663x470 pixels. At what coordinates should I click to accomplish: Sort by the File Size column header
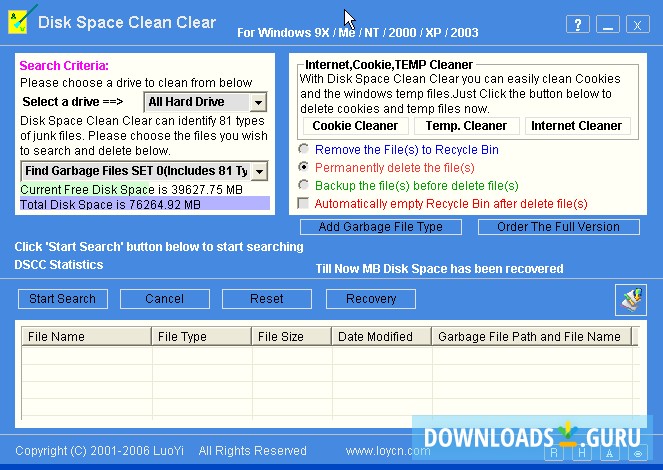point(291,336)
